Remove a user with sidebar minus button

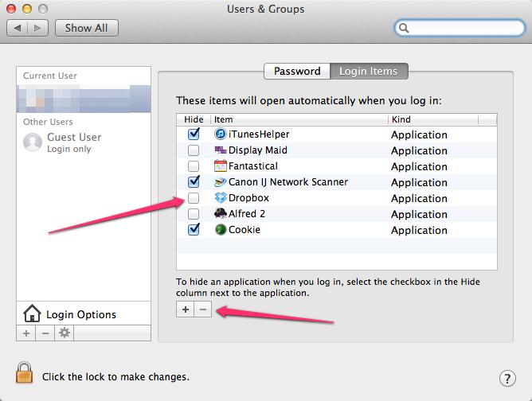coord(45,333)
